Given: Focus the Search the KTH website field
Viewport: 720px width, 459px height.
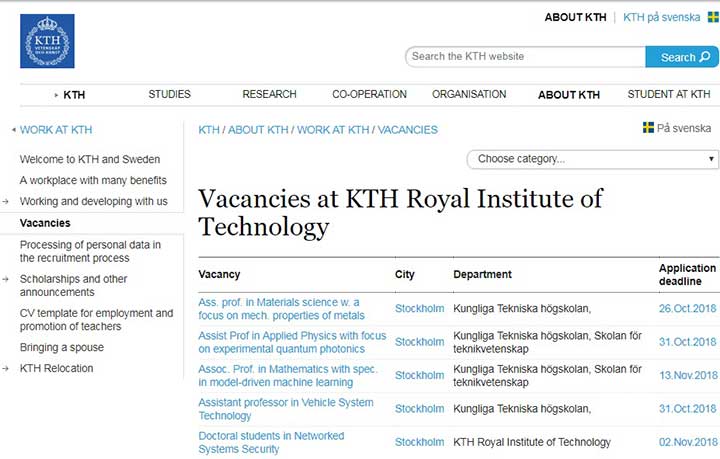Looking at the screenshot, I should click(525, 57).
